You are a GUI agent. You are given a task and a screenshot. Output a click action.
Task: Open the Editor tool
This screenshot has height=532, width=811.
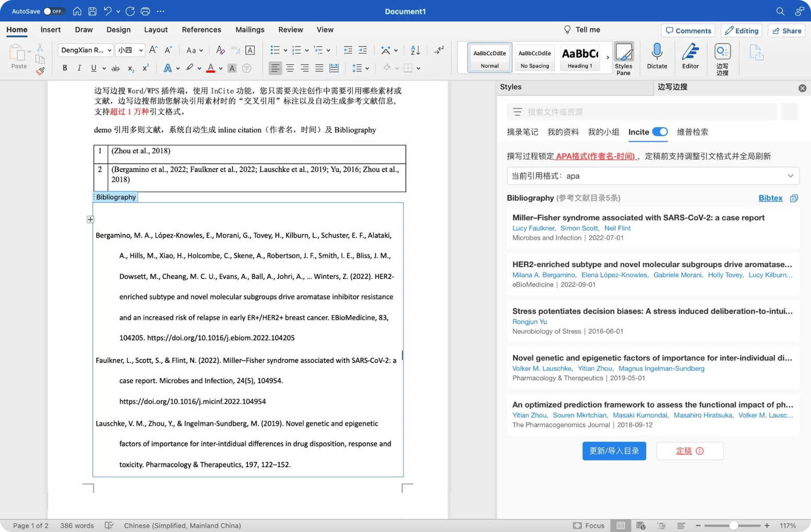point(690,56)
